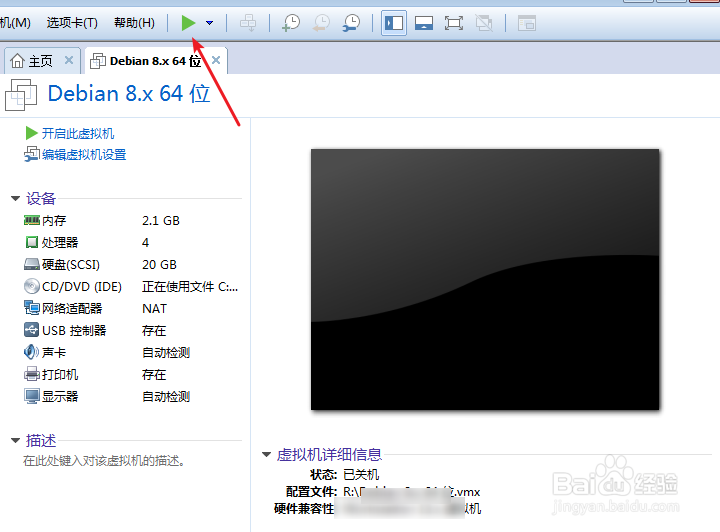Click the processor icon beside 处理器
The image size is (720, 532).
click(x=32, y=242)
